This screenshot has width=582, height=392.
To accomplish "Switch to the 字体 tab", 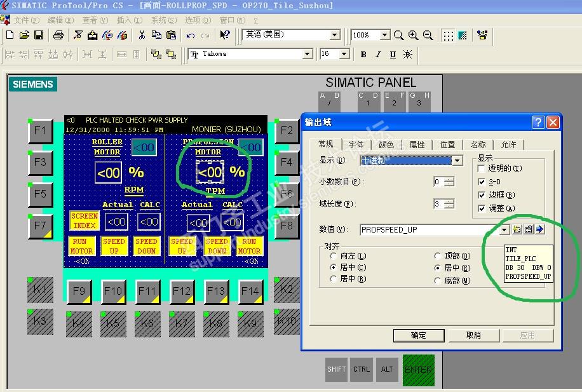I will click(x=356, y=144).
